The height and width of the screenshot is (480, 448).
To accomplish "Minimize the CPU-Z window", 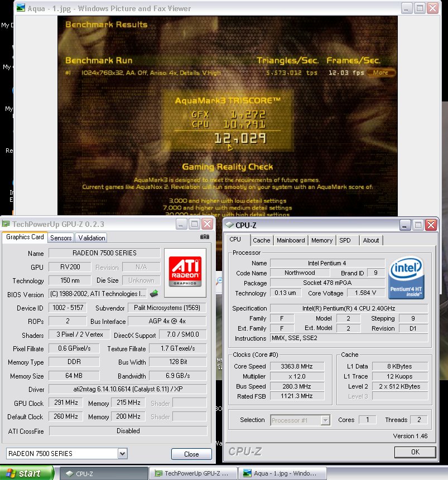I will [405, 225].
